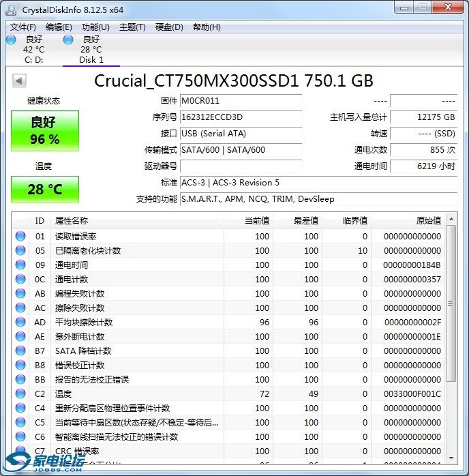Click the CrystalDiskInfo app icon in title bar
469x476 pixels.
point(11,10)
